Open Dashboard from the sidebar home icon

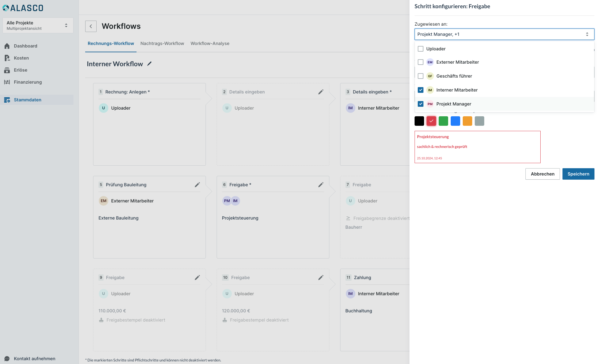(7, 46)
